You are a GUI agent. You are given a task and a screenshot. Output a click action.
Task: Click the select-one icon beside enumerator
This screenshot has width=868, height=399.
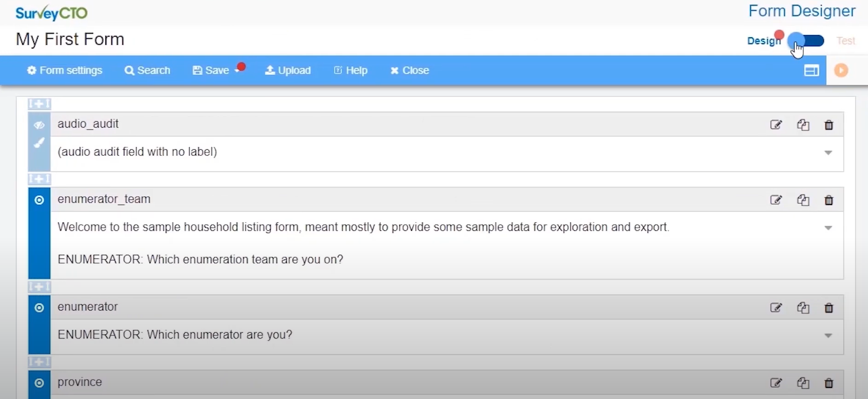tap(39, 308)
